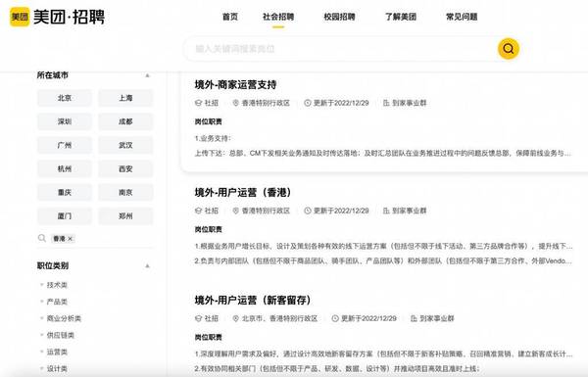The height and width of the screenshot is (377, 588).
Task: Click 岗位职责 heading under 境外-用户运营（香港）
Action: click(208, 229)
